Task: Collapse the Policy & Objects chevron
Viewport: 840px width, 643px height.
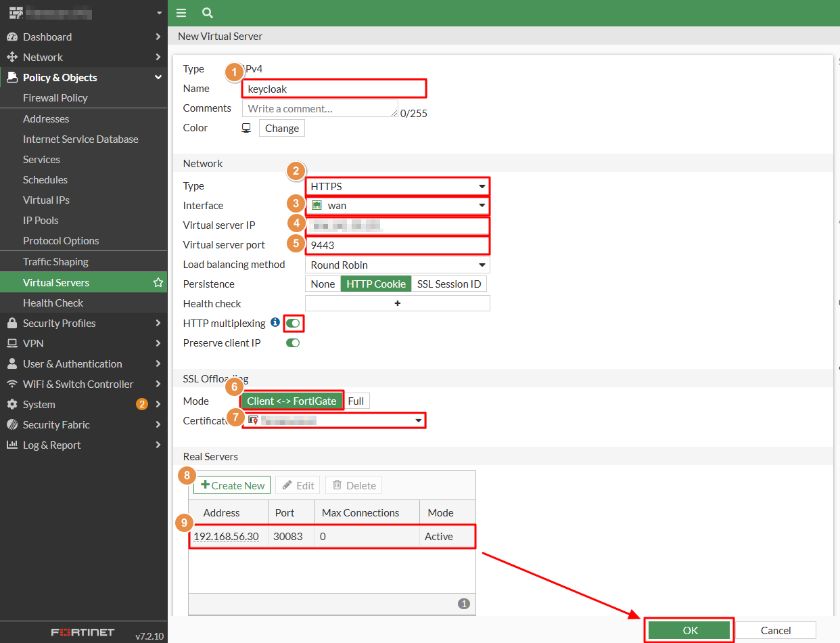Action: [x=158, y=77]
